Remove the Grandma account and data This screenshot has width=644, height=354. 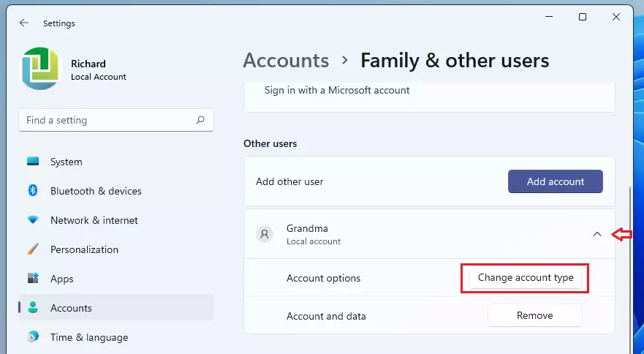point(535,315)
